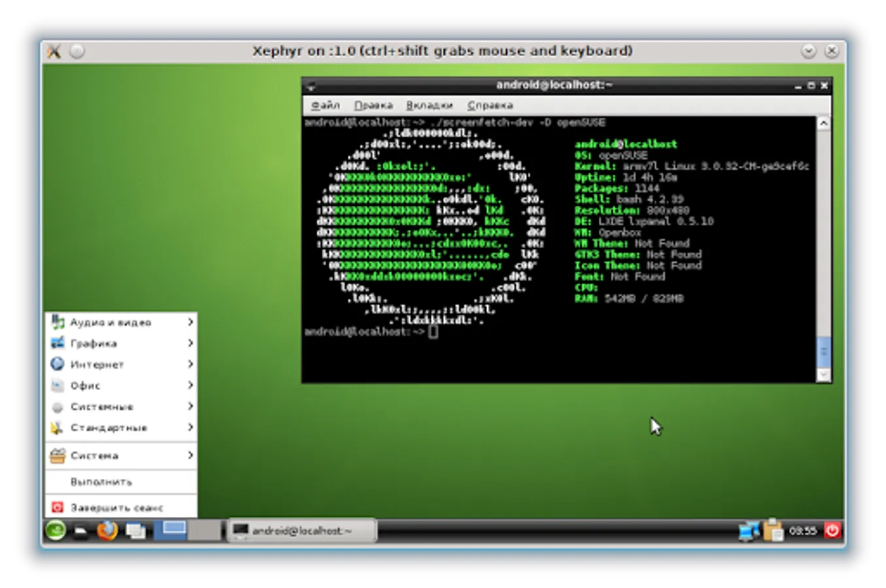
Task: Click the terminal scrollbar down arrow
Action: point(824,374)
